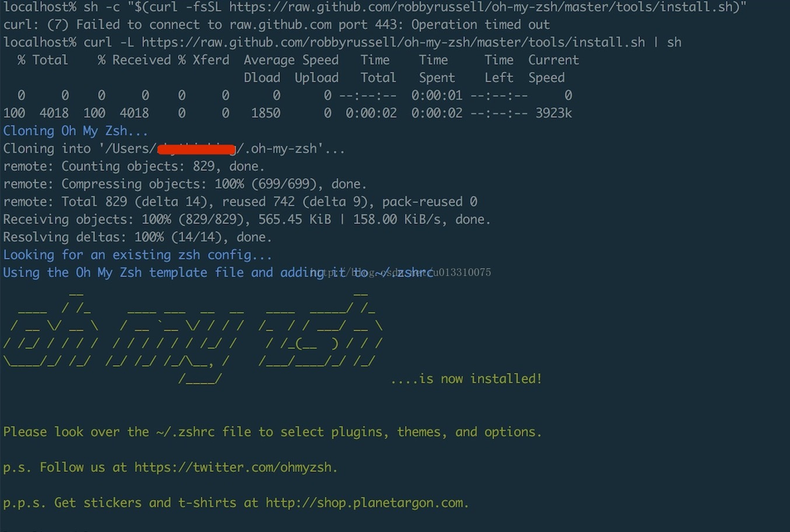Open the http://shop.planetargon.com link

click(x=365, y=503)
